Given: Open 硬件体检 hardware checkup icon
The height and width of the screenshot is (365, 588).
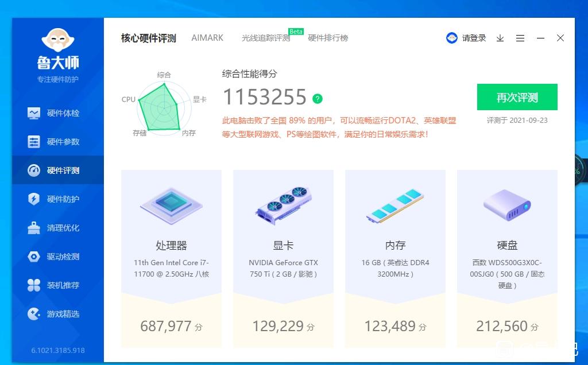Looking at the screenshot, I should pyautogui.click(x=34, y=113).
